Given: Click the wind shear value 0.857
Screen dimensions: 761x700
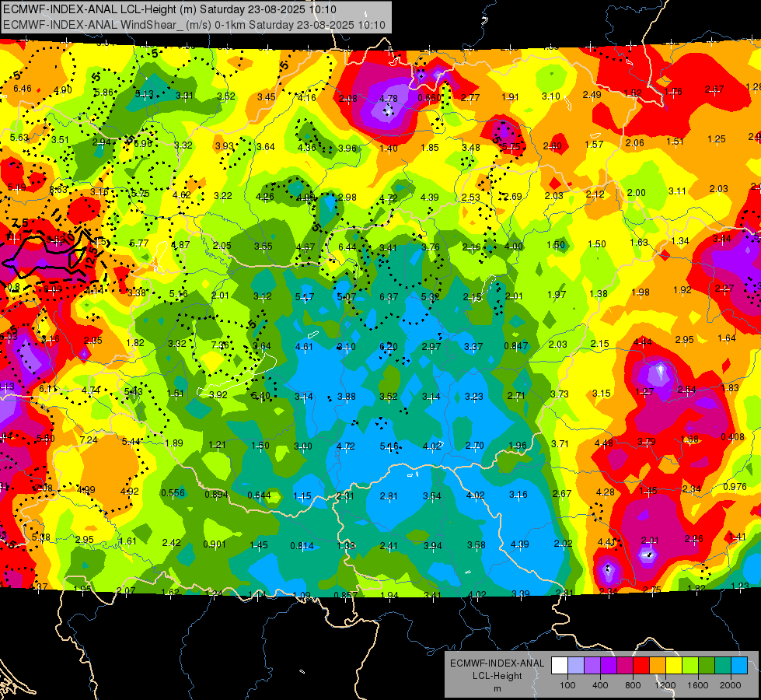Looking at the screenshot, I should coord(346,595).
